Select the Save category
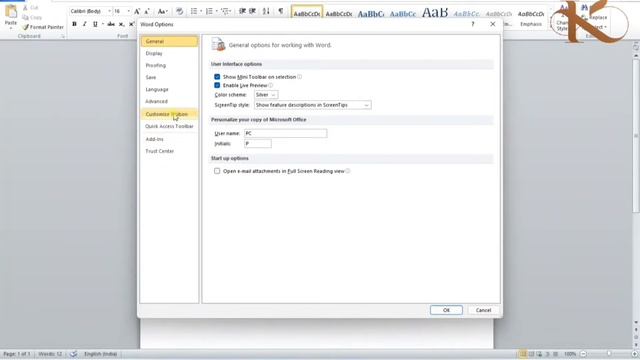This screenshot has width=640, height=360. point(169,77)
